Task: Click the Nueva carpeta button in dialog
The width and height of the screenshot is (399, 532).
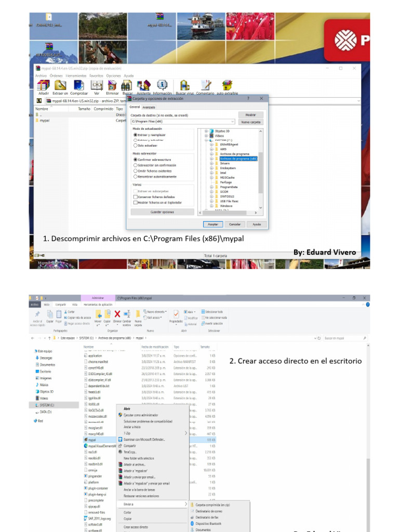Action: click(251, 122)
